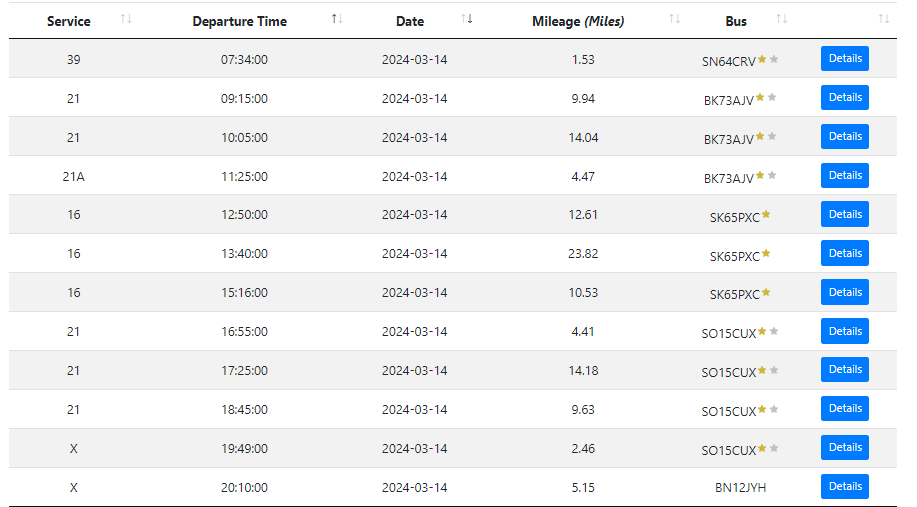
Task: Click gold star beside SN64CRV
Action: click(x=762, y=60)
